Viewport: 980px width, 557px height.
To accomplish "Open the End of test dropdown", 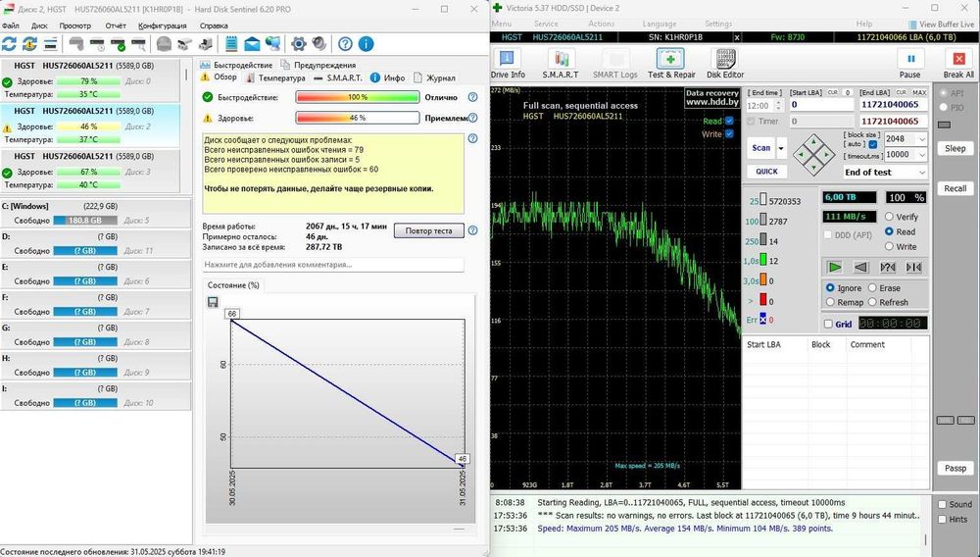I will [x=921, y=172].
